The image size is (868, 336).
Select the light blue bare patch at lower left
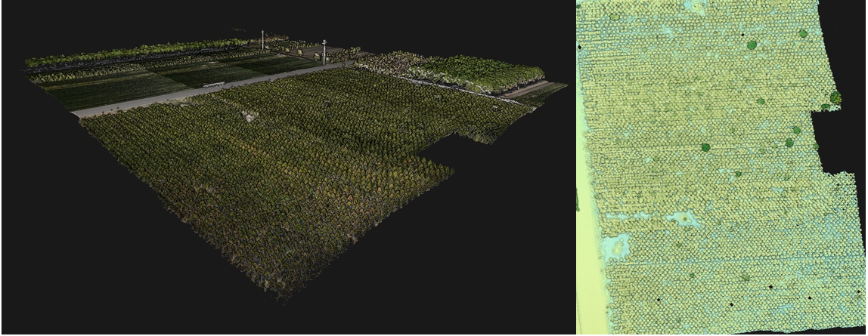[620, 244]
